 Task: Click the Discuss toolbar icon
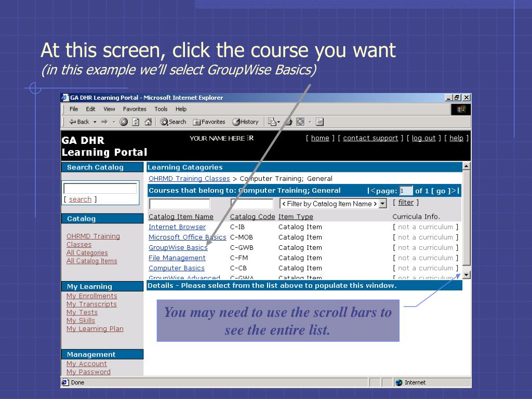[320, 122]
